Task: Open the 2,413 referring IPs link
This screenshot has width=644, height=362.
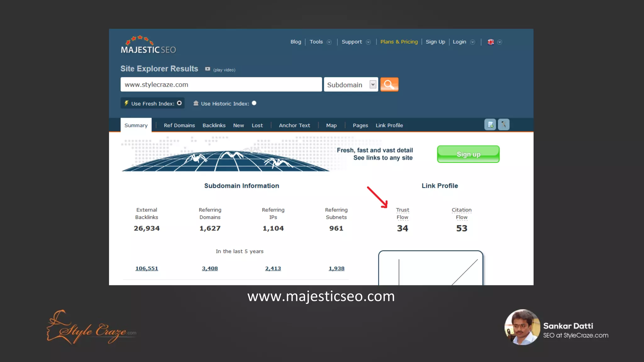Action: pos(273,268)
